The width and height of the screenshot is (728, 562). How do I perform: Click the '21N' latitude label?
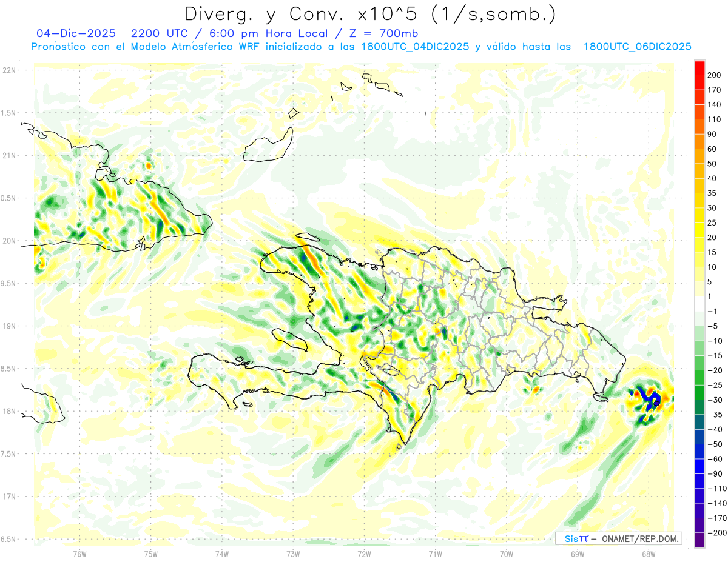tap(8, 155)
